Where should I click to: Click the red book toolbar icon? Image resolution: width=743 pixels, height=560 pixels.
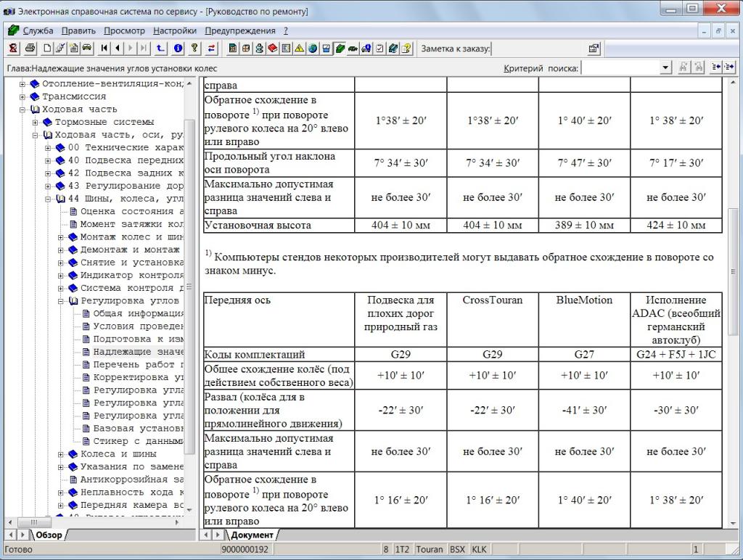tap(273, 48)
